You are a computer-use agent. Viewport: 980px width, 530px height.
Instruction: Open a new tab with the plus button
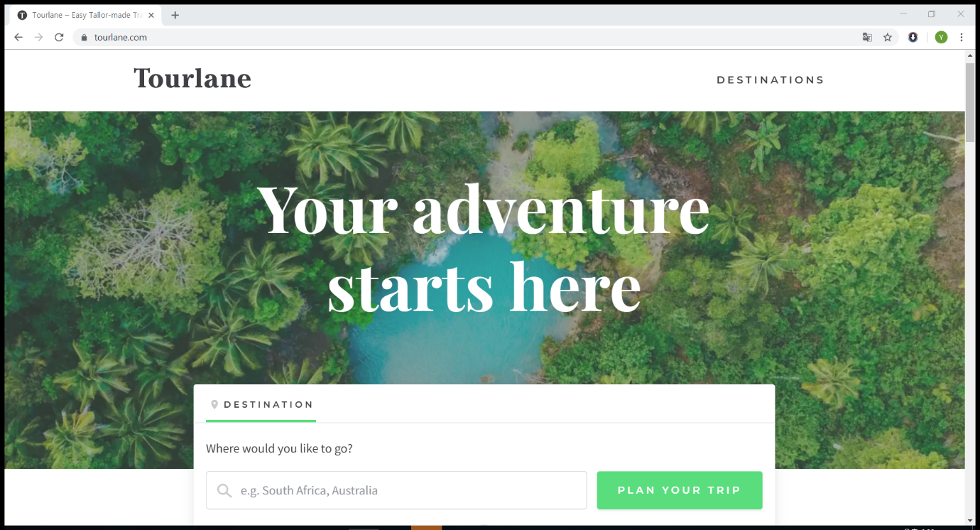coord(175,15)
